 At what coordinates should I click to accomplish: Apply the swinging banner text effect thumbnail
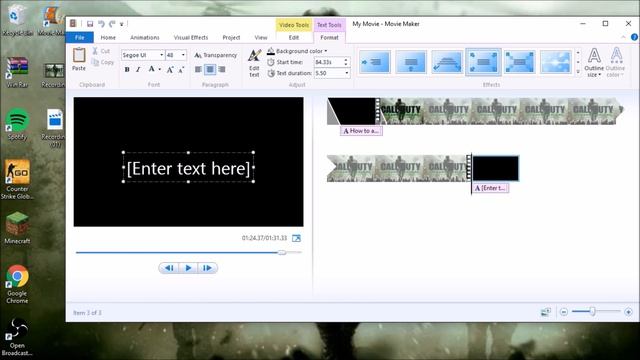click(447, 62)
